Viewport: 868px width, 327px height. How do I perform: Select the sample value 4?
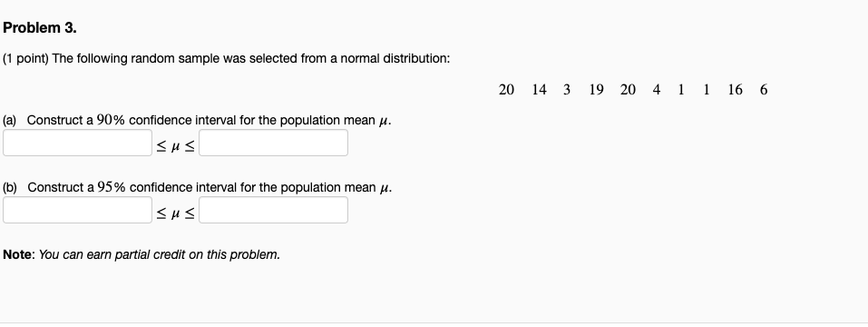(x=657, y=90)
